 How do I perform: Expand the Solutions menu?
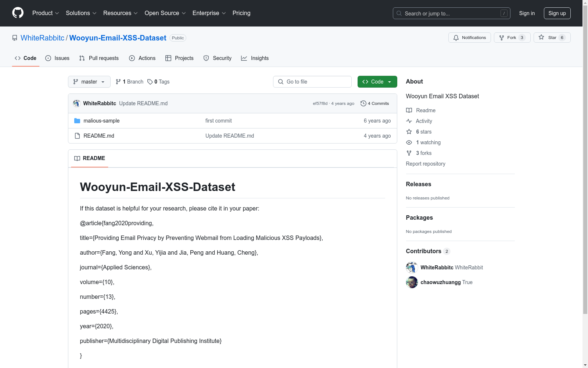pos(81,13)
